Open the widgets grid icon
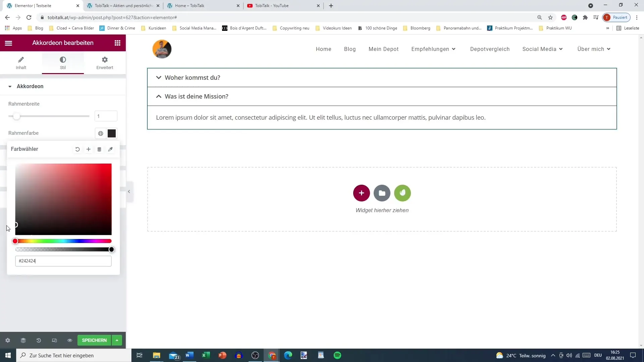The width and height of the screenshot is (644, 362). point(117,43)
